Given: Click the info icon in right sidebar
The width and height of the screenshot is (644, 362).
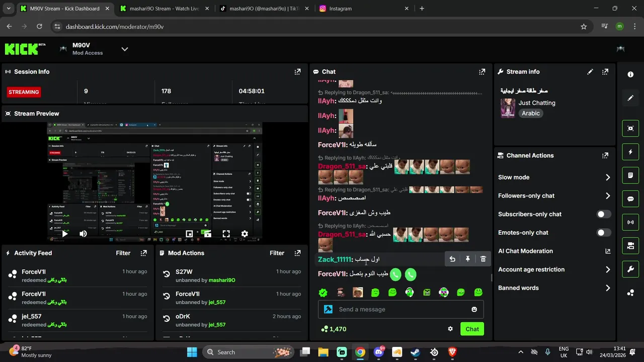Looking at the screenshot, I should [x=630, y=74].
